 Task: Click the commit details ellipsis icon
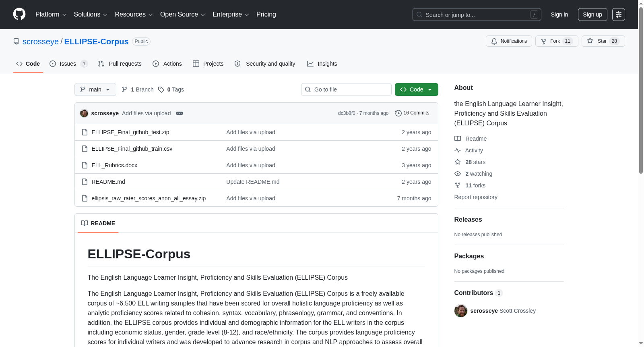(x=180, y=113)
